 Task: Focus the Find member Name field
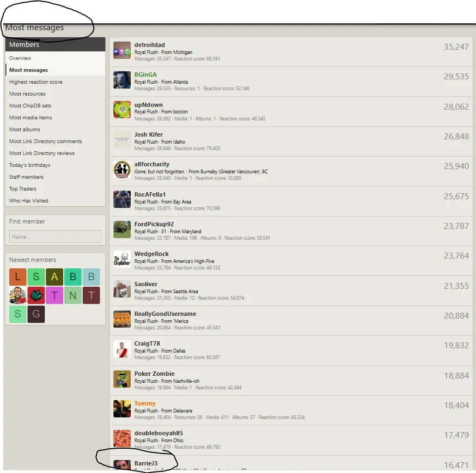pyautogui.click(x=55, y=236)
